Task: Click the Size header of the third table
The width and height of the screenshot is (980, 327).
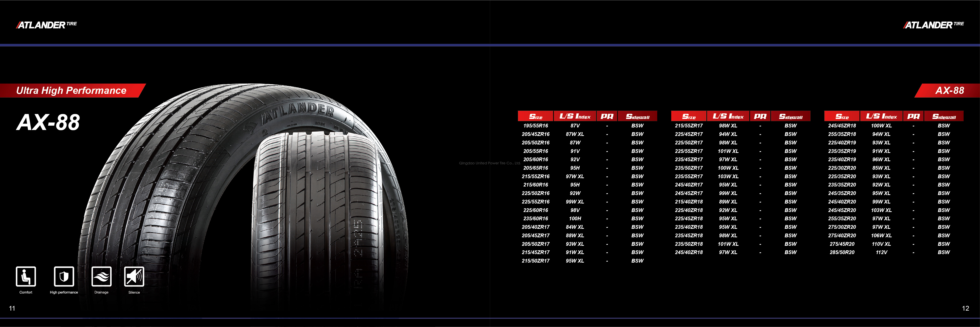Action: click(842, 116)
